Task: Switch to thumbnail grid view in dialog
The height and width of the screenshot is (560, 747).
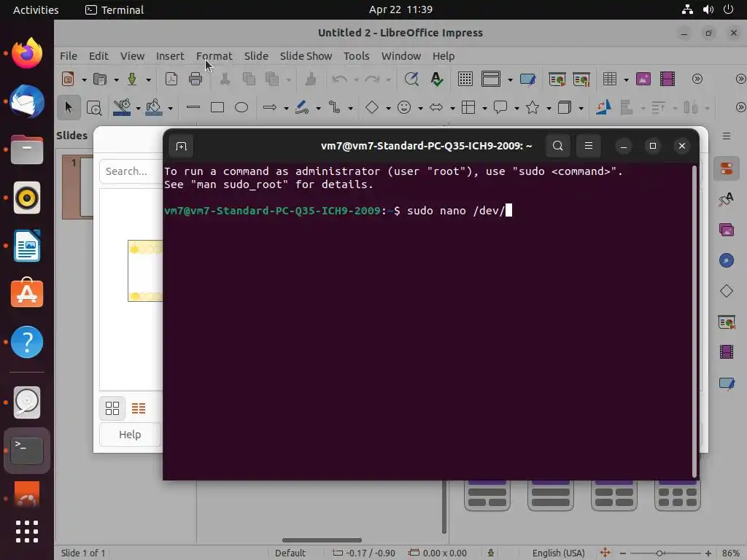Action: [112, 408]
